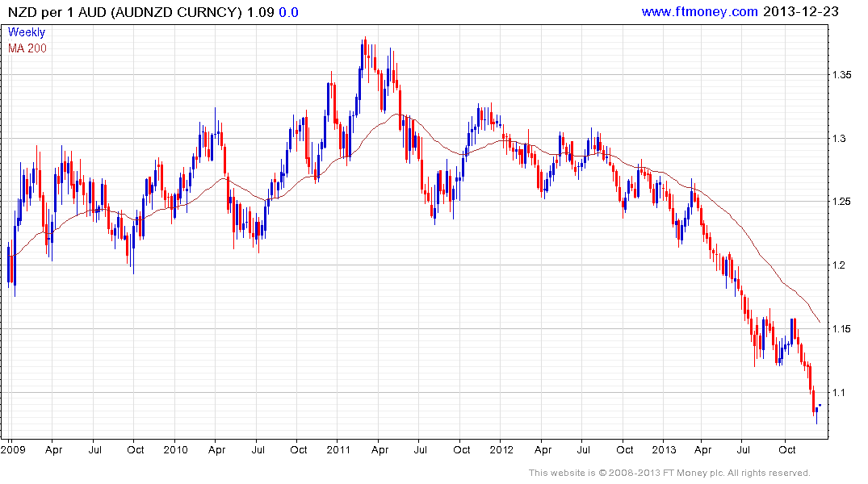Click the MA 200 legend label
Image resolution: width=868 pixels, height=484 pixels.
point(27,48)
